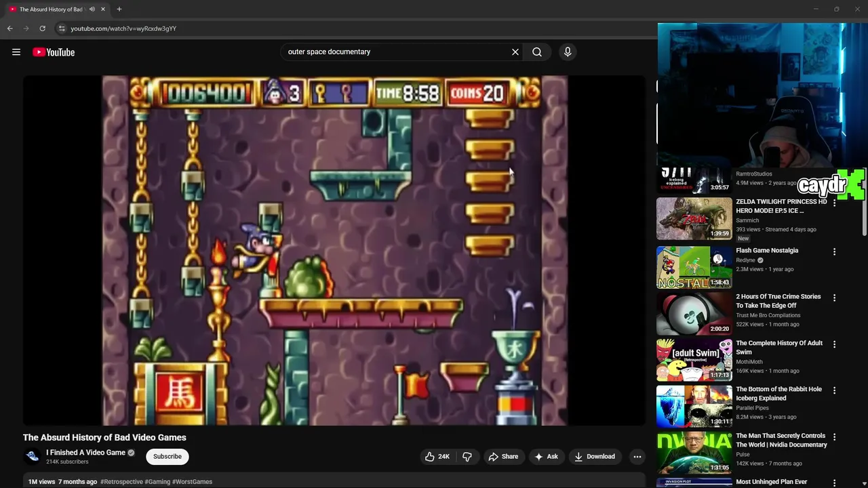Click channel name Redyne
Screen dimensions: 868x488
[x=745, y=260]
